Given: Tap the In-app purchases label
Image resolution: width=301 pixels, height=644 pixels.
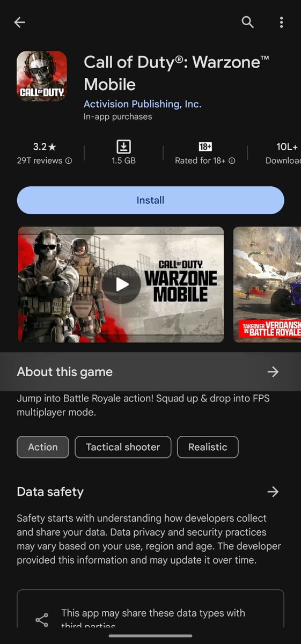Looking at the screenshot, I should pos(118,116).
